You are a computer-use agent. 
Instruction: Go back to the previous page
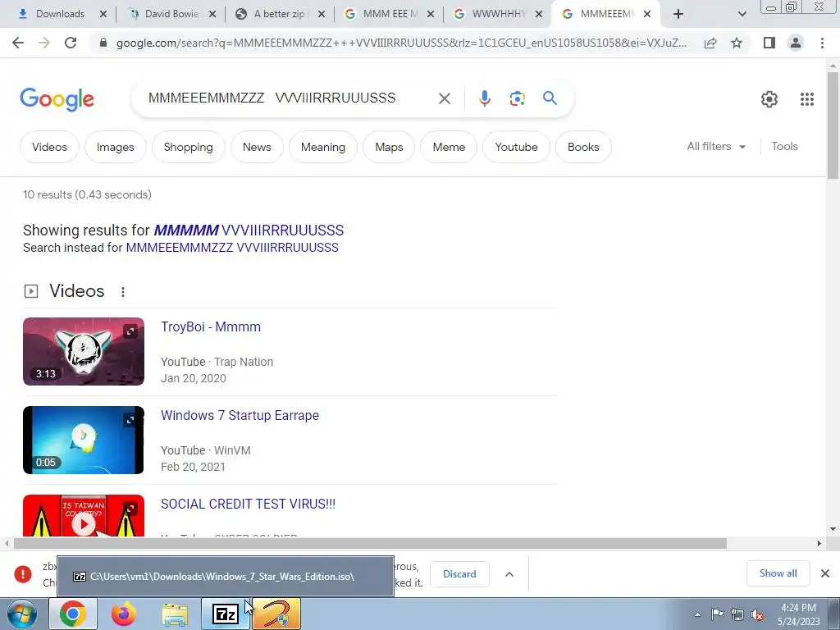[18, 43]
